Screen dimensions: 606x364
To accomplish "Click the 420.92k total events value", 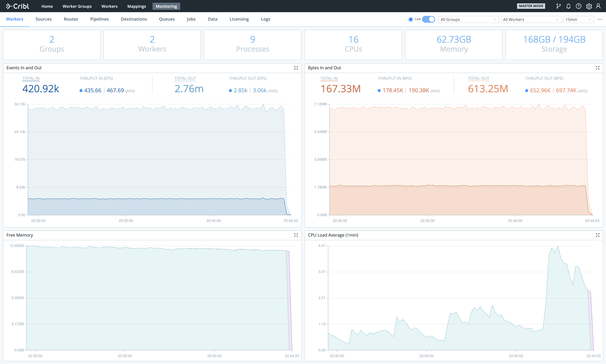I will pos(41,89).
